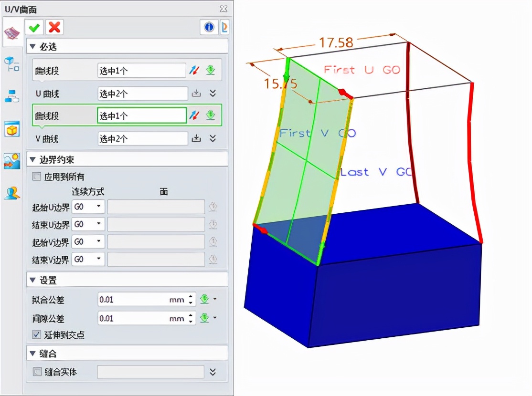Image resolution: width=532 pixels, height=396 pixels.
Task: Click the 拟合公差 spinner arrows
Action: coord(191,299)
